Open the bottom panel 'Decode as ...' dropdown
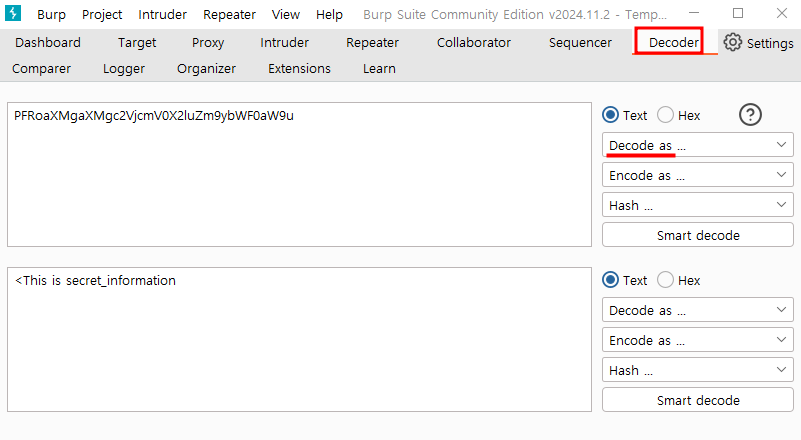The width and height of the screenshot is (801, 440). click(698, 310)
